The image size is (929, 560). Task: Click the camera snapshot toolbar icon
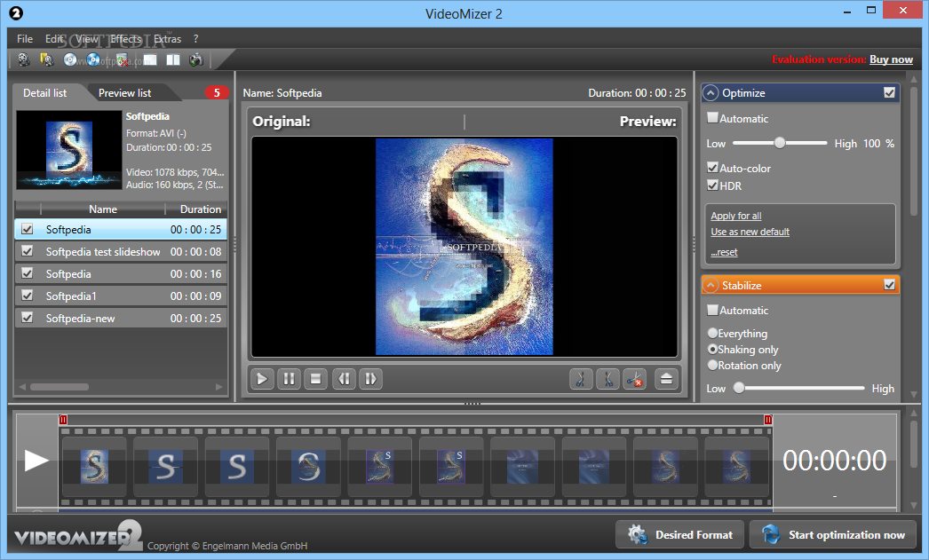(196, 59)
